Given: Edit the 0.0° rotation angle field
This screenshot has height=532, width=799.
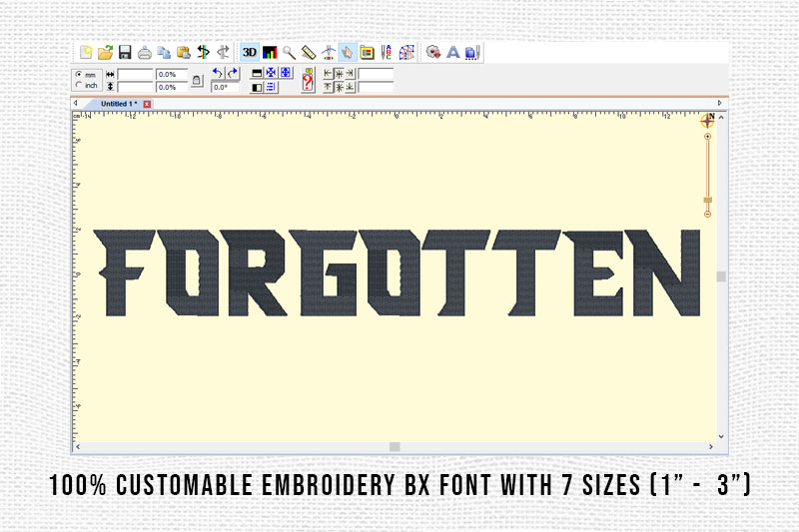Looking at the screenshot, I should [x=225, y=87].
